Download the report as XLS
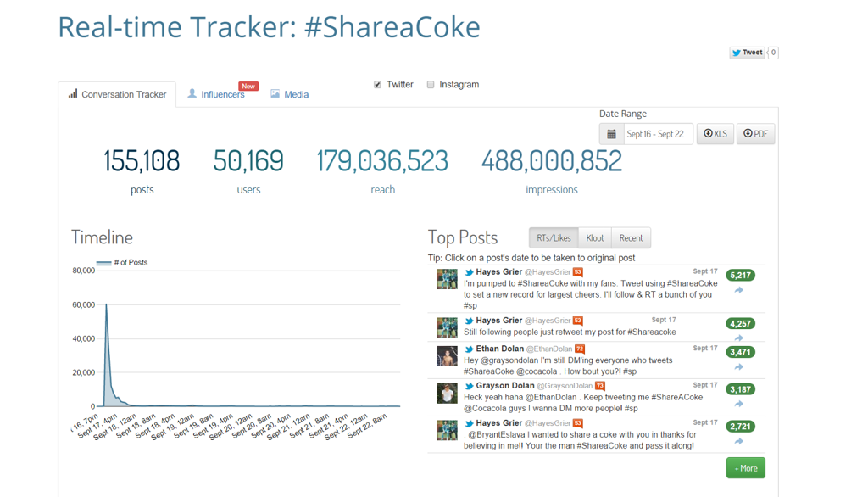 (715, 134)
